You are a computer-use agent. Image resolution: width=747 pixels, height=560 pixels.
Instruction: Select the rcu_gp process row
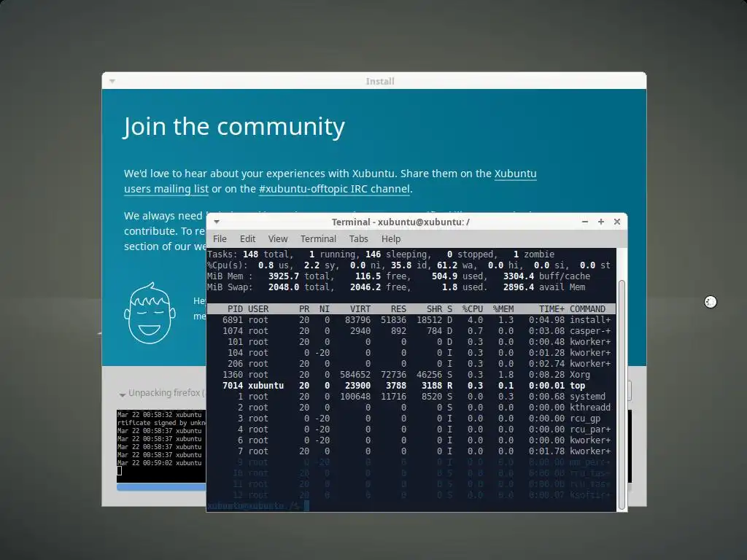411,419
